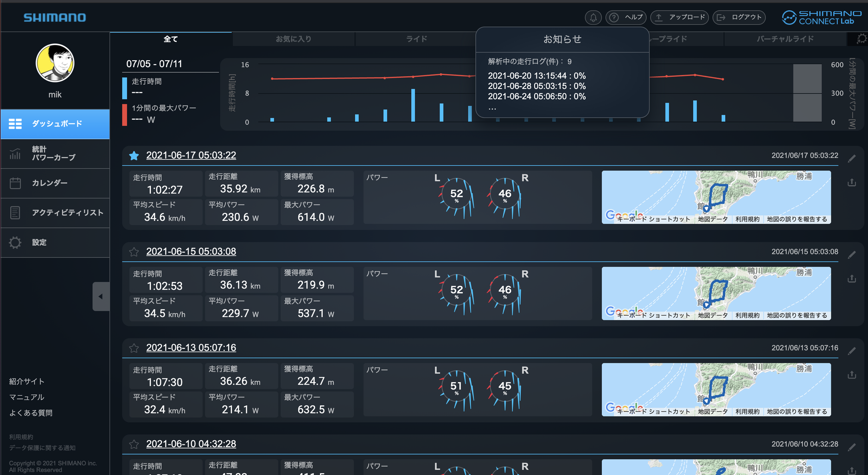
Task: Switch to the 全て tab
Action: 171,39
